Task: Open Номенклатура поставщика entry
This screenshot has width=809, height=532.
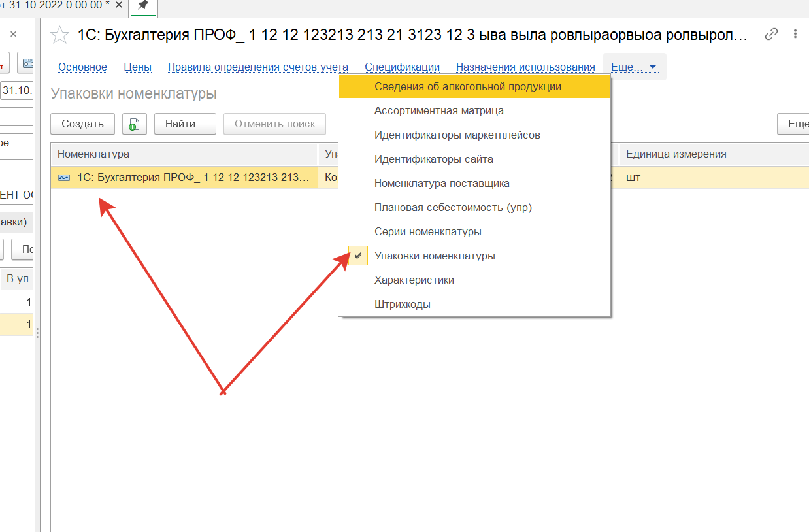Action: coord(474,183)
